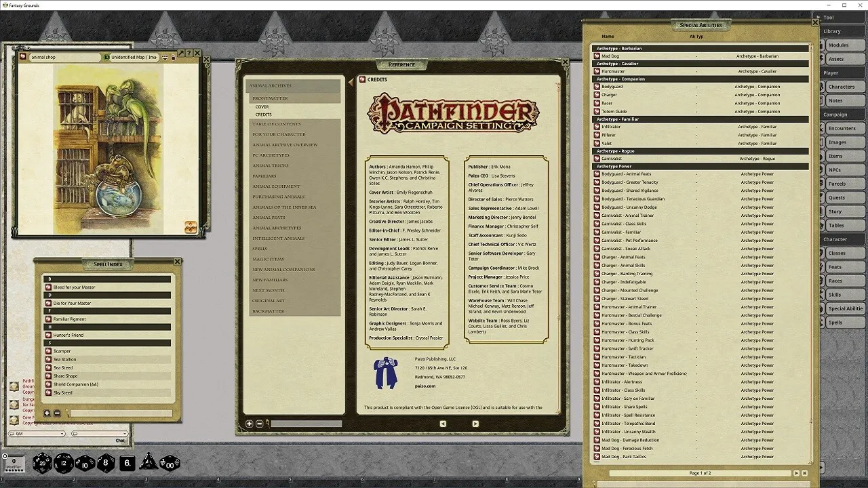
Task: Select Familiar Figment in Spell Index
Action: point(107,319)
